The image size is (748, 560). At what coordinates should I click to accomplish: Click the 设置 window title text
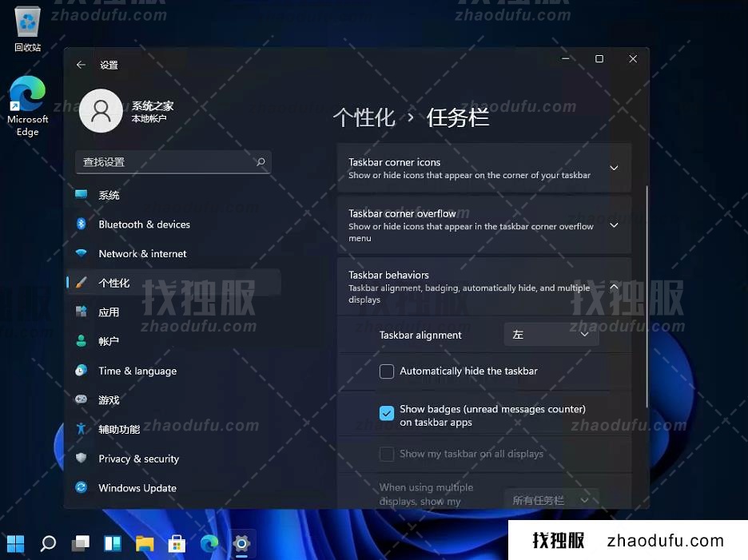coord(109,65)
